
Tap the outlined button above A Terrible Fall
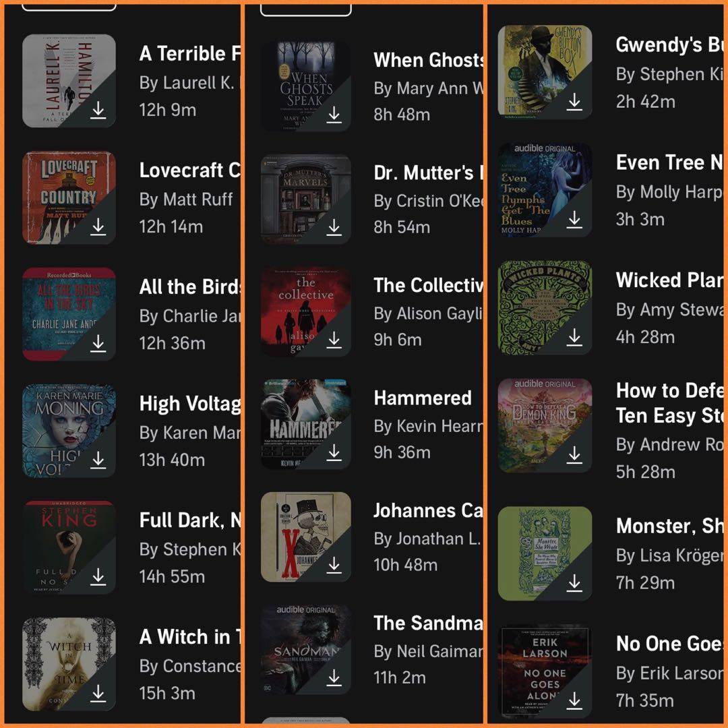pos(69,7)
